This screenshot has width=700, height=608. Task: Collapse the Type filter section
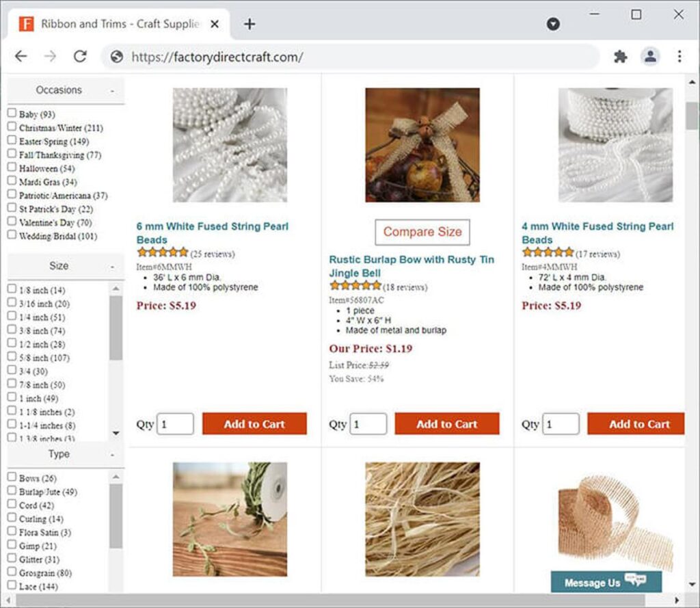coord(114,454)
